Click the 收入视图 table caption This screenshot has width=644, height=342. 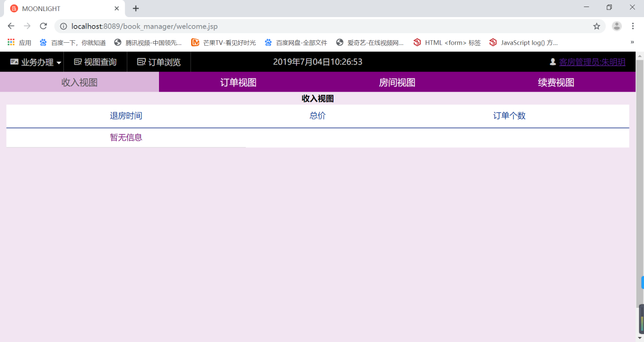tap(317, 99)
